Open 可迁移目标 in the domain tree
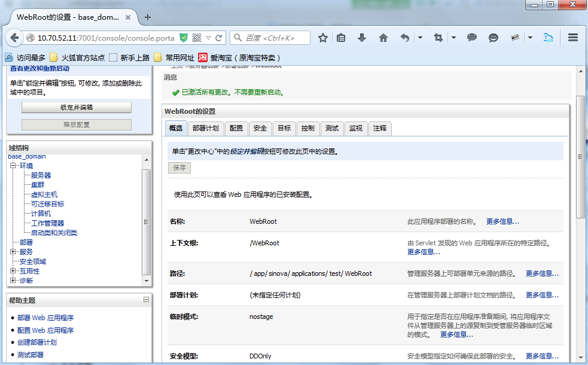Viewport: 588px width, 365px height. [48, 204]
